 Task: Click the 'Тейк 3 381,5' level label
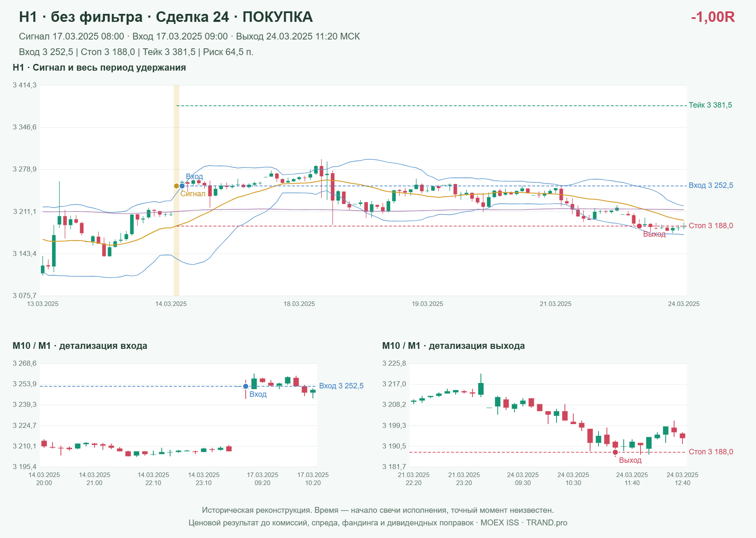[x=710, y=105]
